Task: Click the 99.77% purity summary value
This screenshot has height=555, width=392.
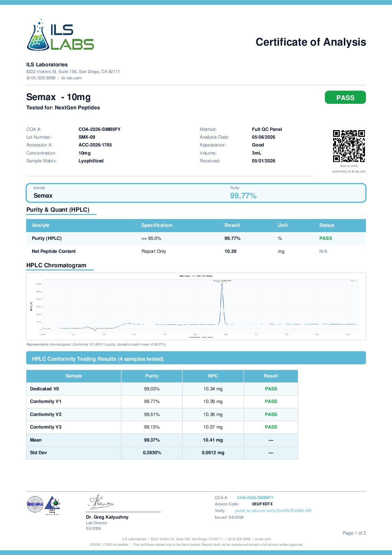Action: [243, 196]
